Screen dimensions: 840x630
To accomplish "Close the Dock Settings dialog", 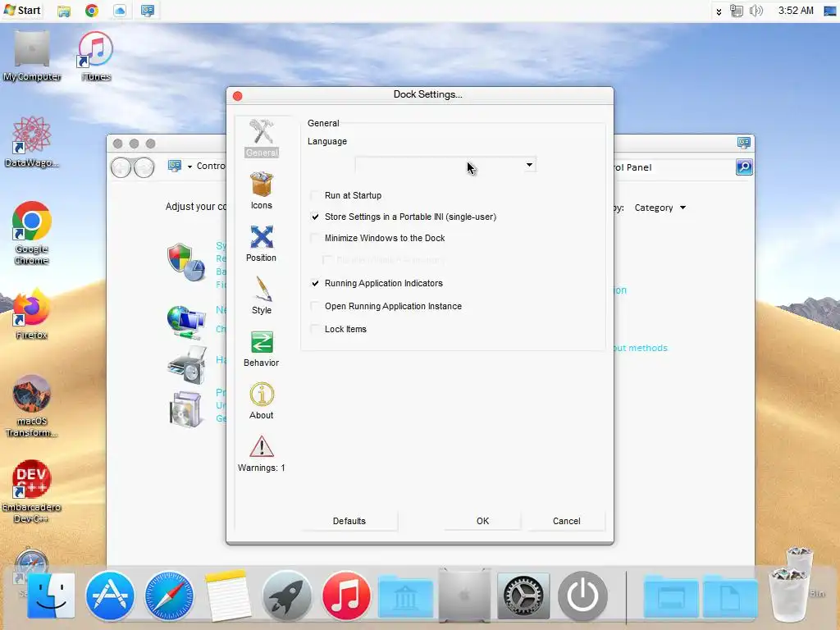I will (238, 96).
